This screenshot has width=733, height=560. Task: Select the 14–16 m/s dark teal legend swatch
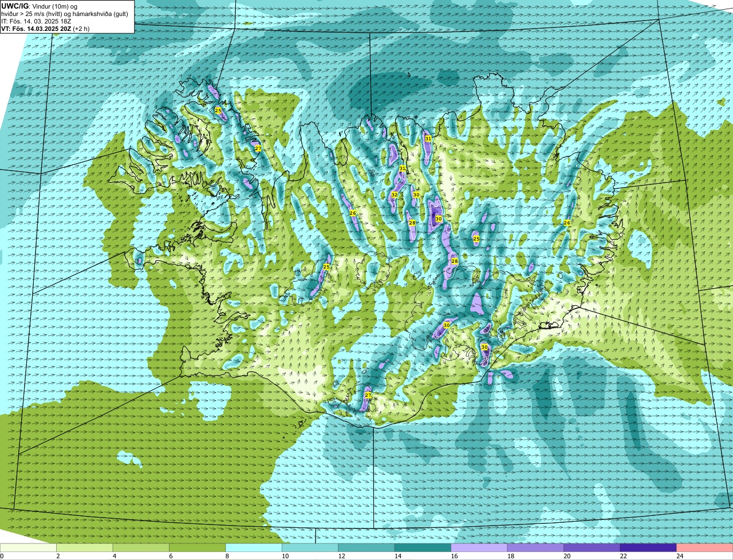(x=423, y=547)
